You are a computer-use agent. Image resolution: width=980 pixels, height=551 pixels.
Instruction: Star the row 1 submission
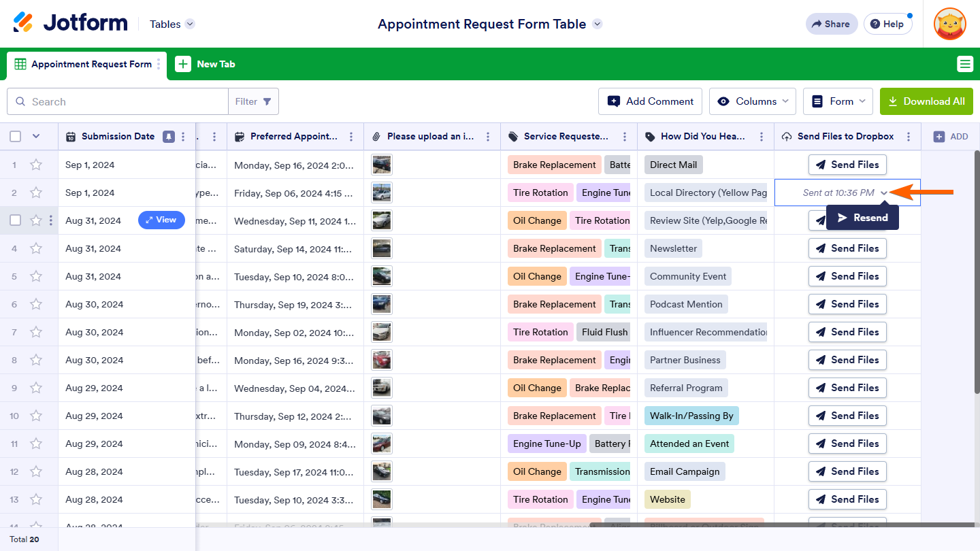pyautogui.click(x=36, y=165)
